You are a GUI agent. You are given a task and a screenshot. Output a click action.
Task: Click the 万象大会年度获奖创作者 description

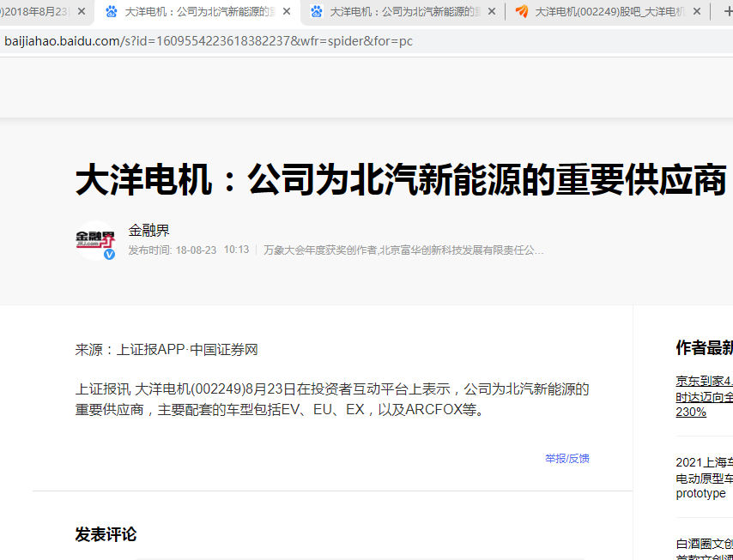click(403, 250)
